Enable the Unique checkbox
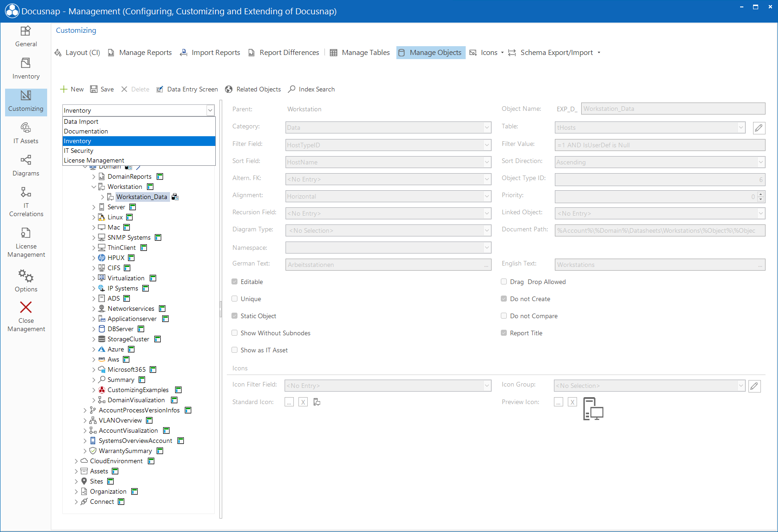 click(235, 299)
